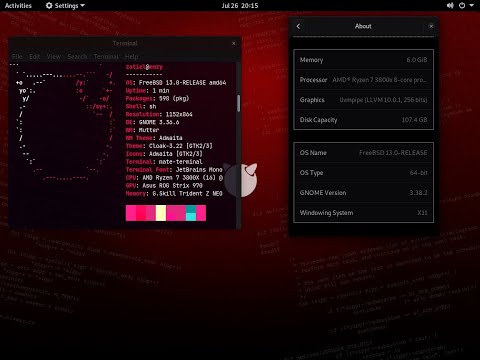Select the Graphics row in About
The height and width of the screenshot is (360, 480).
pyautogui.click(x=363, y=100)
